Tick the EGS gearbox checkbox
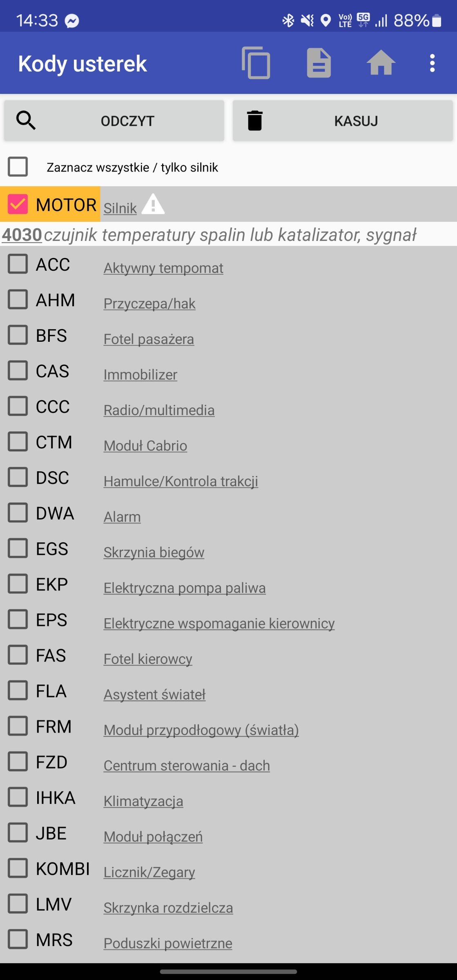The height and width of the screenshot is (980, 457). [x=18, y=548]
